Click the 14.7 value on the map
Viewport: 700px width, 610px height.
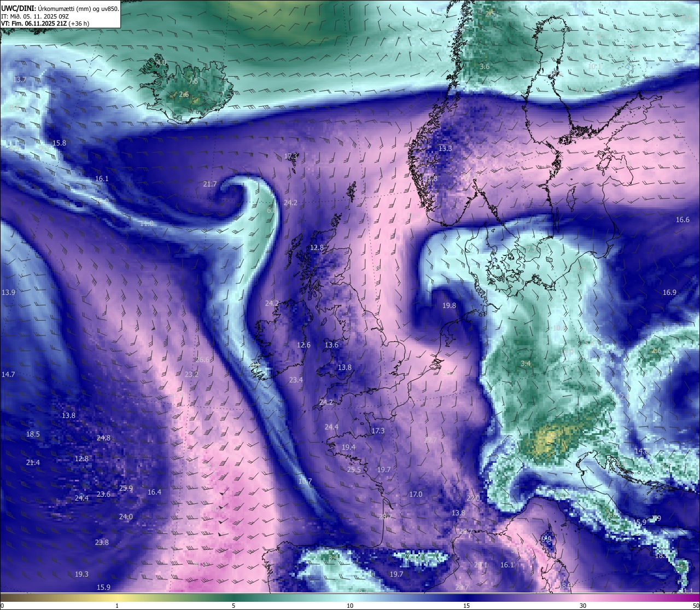click(8, 374)
